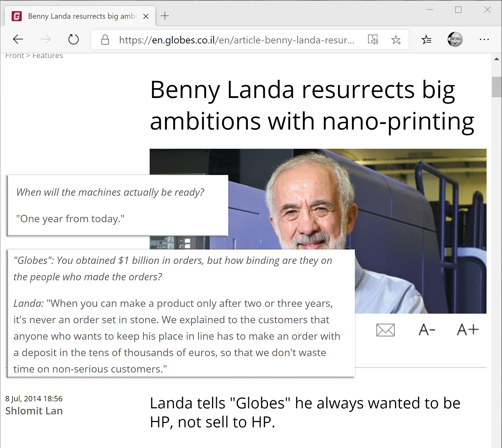Click subheading about wanting to be HP
This screenshot has height=448, width=502.
point(305,413)
